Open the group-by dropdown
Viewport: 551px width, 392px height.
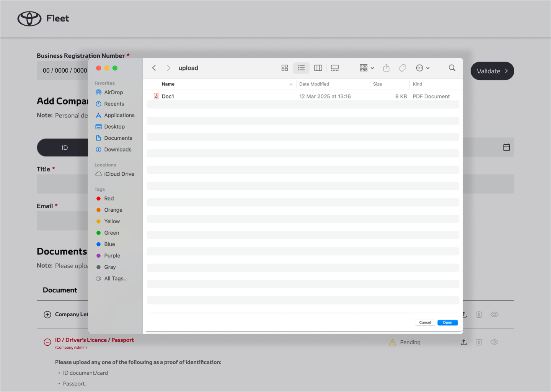[x=367, y=68]
